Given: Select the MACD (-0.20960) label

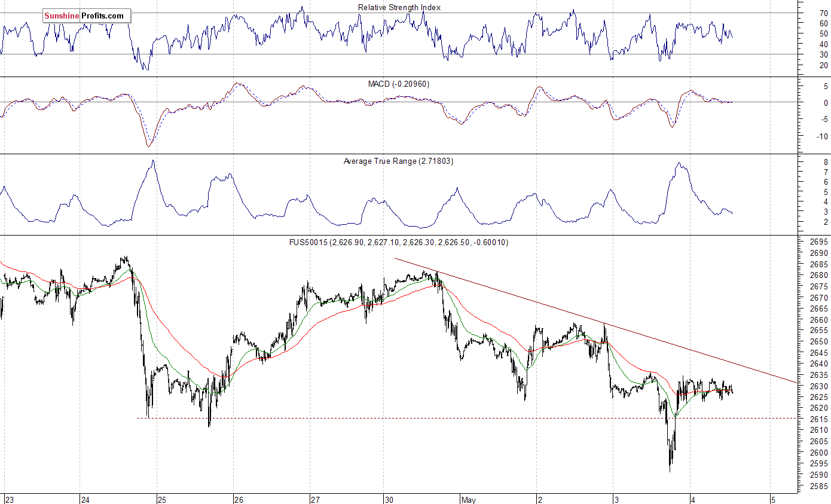Looking at the screenshot, I should (398, 84).
